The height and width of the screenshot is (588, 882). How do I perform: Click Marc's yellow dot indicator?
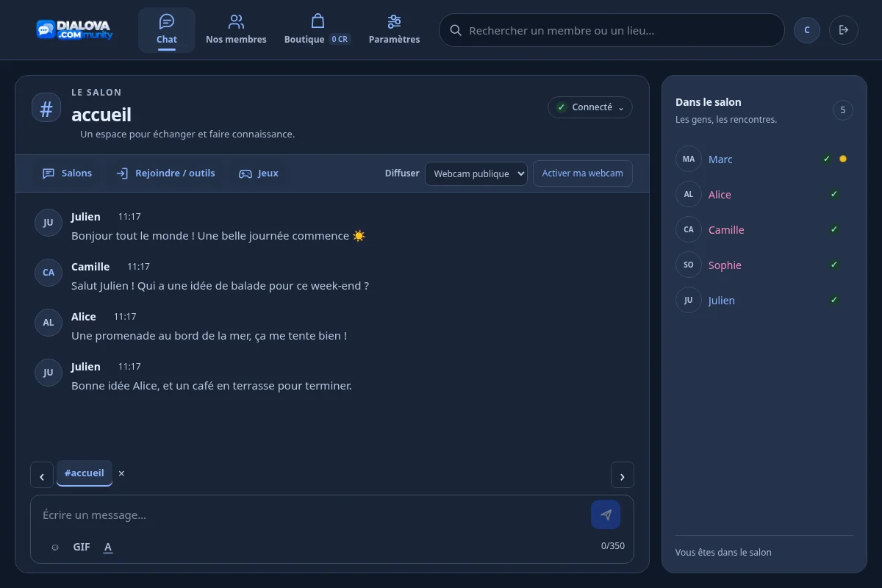point(843,159)
